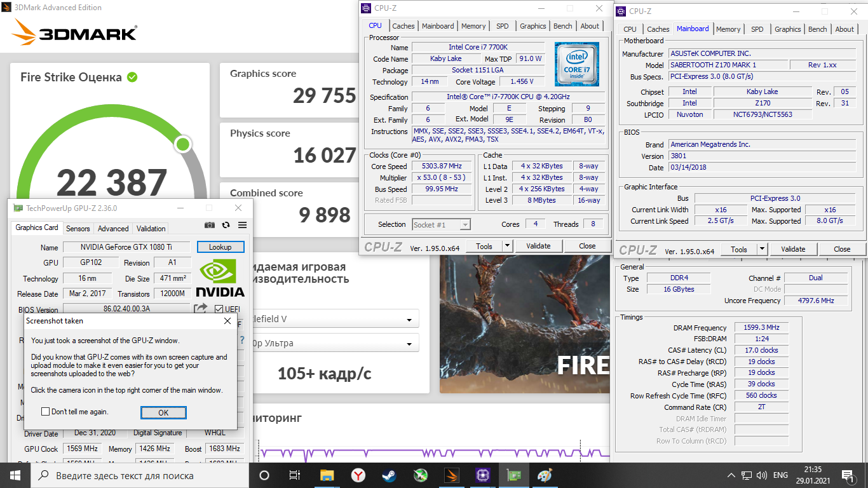Open Yandex Browser from the taskbar

358,475
